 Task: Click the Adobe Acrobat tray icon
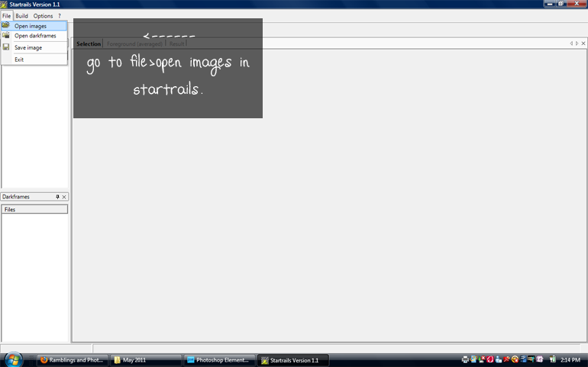[x=506, y=359]
